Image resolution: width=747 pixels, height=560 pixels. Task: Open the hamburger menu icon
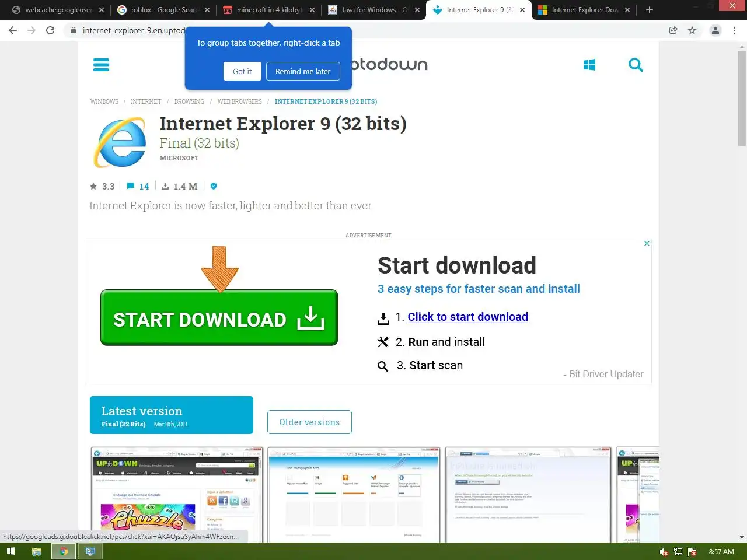click(101, 65)
